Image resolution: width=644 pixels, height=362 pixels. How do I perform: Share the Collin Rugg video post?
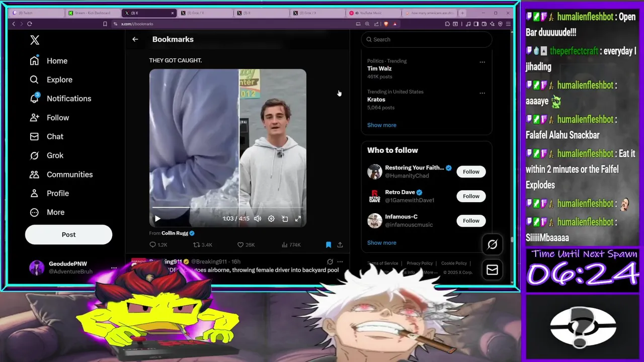(340, 245)
